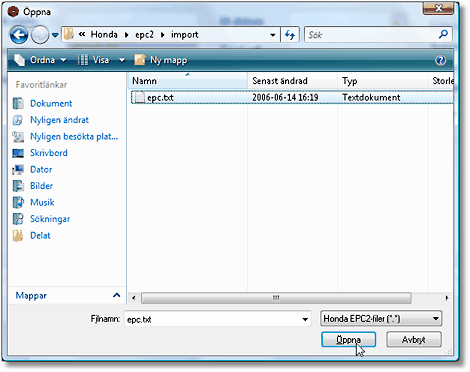
Task: Click horizontal scrollbar right arrow
Action: [447, 298]
